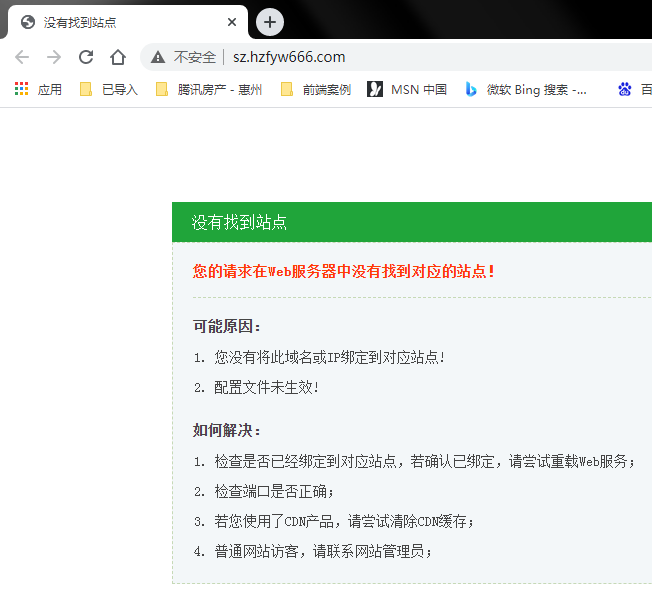Image resolution: width=652 pixels, height=590 pixels.
Task: Open the 应用 apps grid shortcut
Action: coord(38,89)
